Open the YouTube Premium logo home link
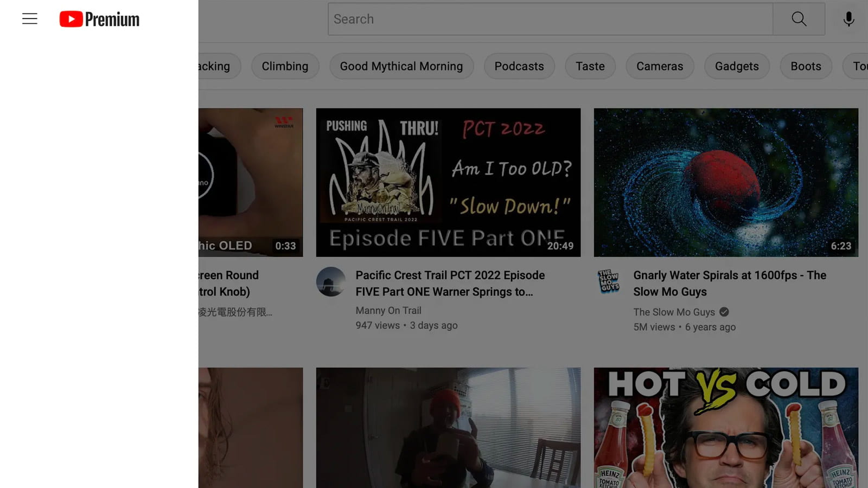868x488 pixels. coord(99,19)
